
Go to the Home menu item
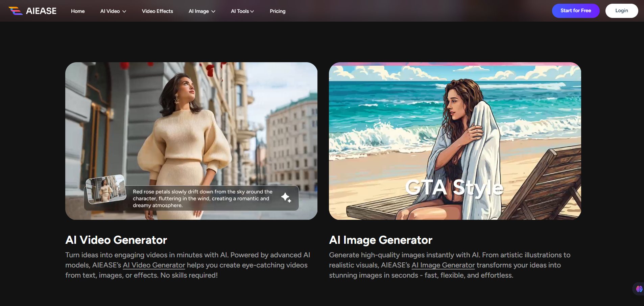(x=78, y=11)
